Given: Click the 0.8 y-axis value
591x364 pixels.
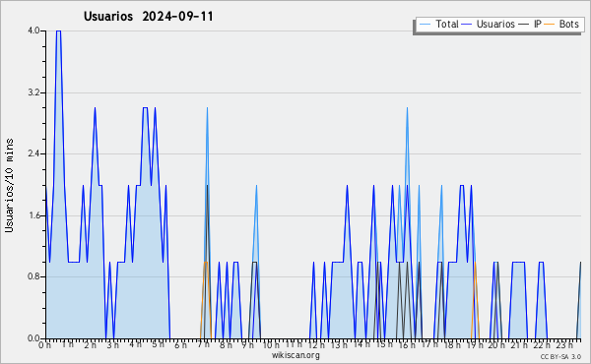Looking at the screenshot, I should [33, 277].
